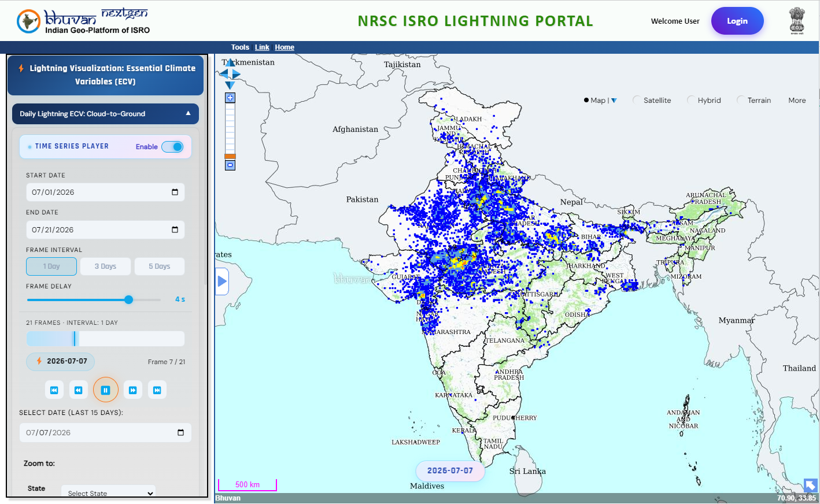Select the Hybrid base layer radio

coord(690,100)
